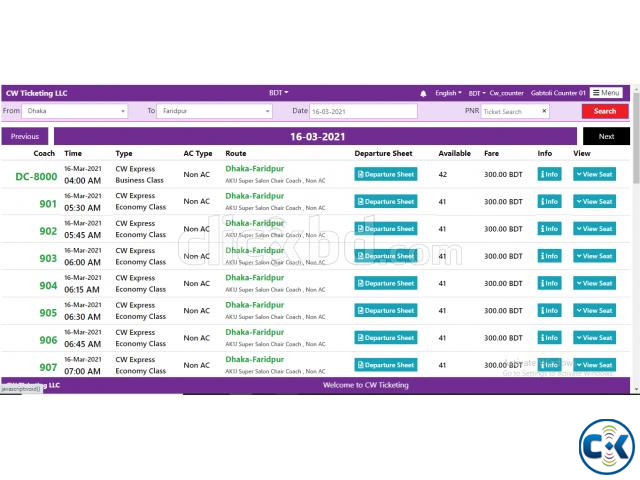The width and height of the screenshot is (640, 480).
Task: Click the Available column header
Action: click(454, 153)
